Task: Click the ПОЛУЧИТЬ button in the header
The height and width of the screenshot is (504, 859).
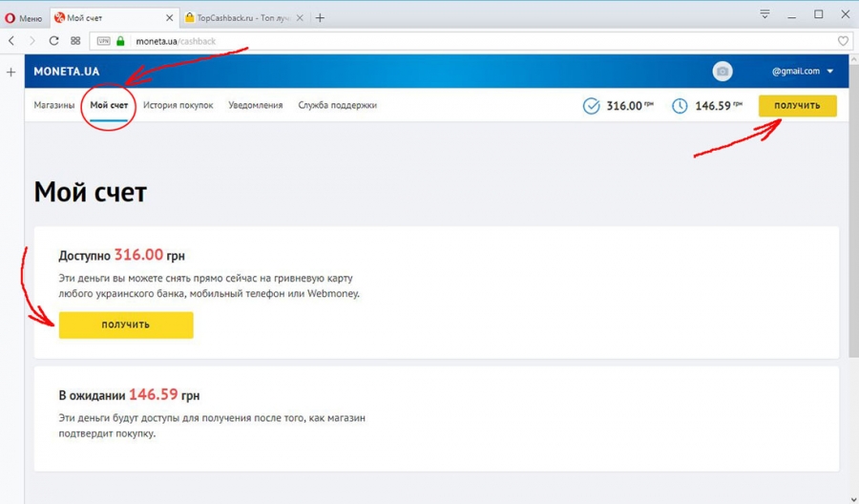Action: (x=798, y=106)
